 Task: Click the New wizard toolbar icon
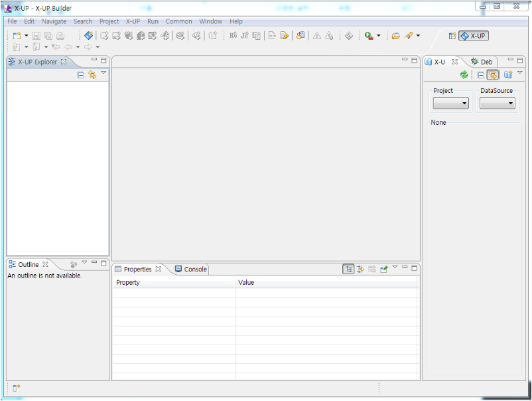17,36
